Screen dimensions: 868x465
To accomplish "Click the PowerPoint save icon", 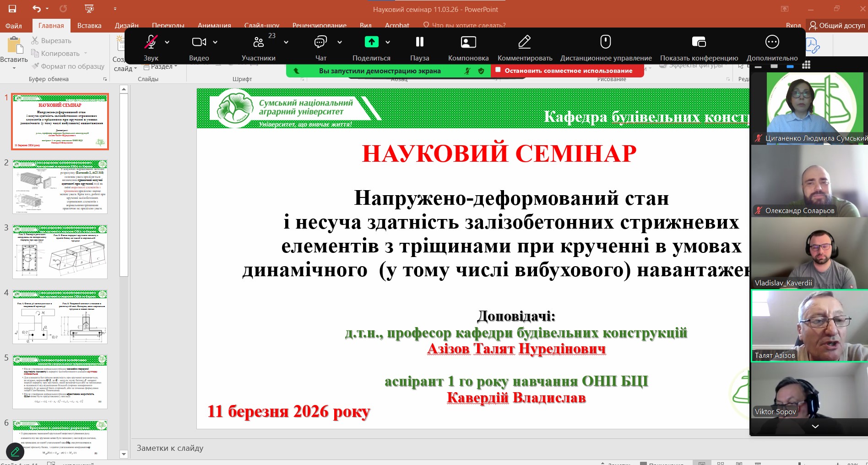I will click(12, 9).
